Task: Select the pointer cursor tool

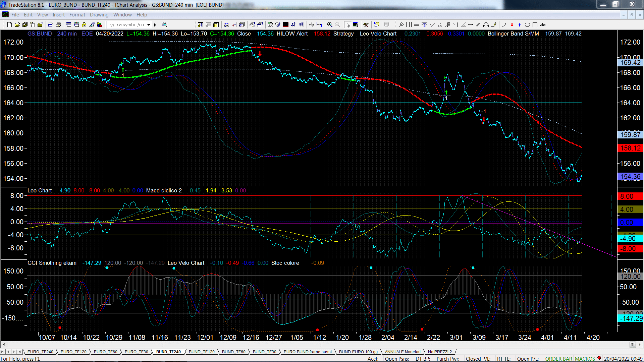Action: pyautogui.click(x=348, y=25)
